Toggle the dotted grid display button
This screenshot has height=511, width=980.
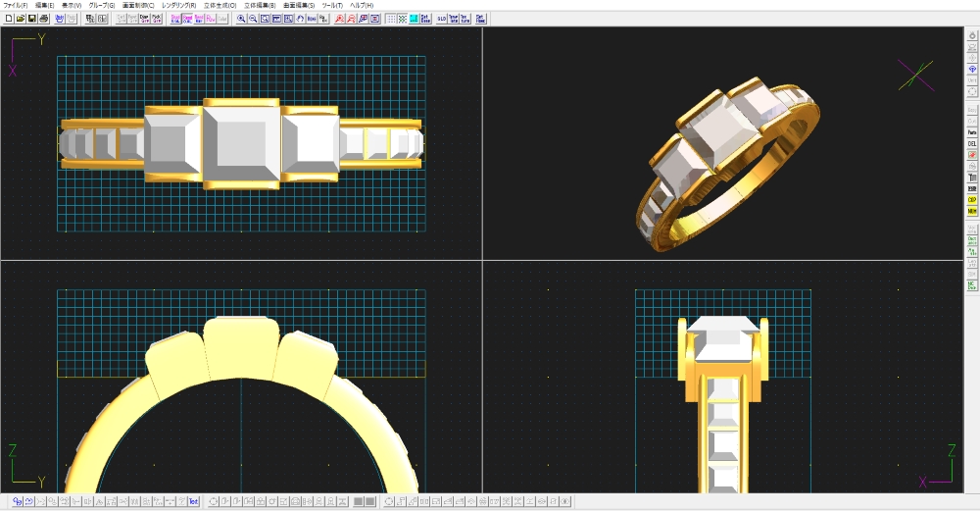tap(391, 19)
